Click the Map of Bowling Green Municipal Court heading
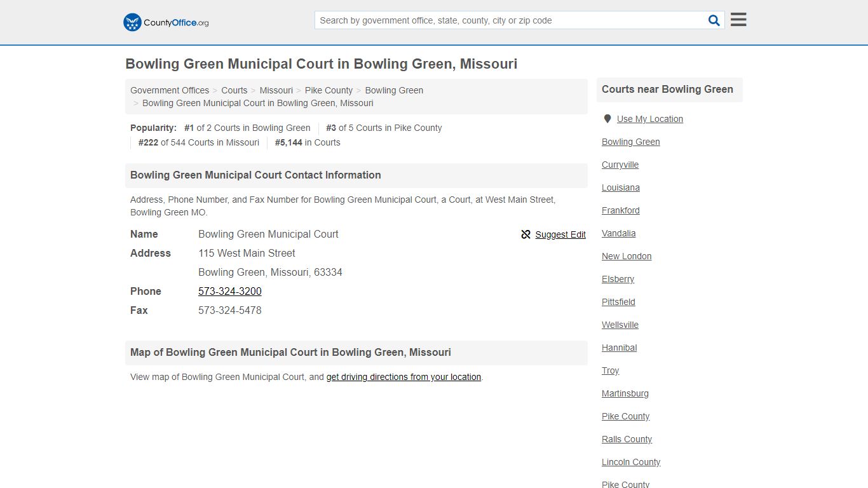The image size is (868, 488). coord(290,352)
